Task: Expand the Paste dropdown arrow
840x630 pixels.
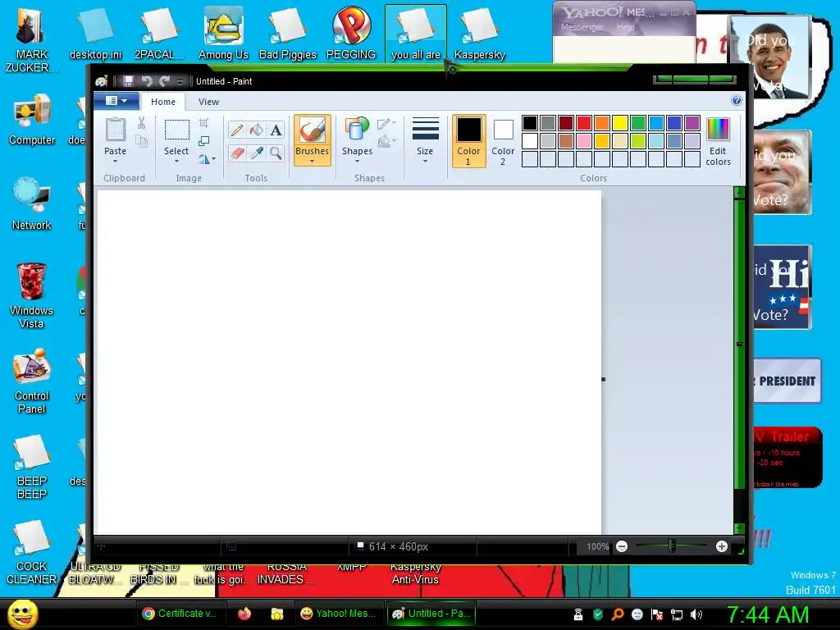Action: pyautogui.click(x=115, y=162)
